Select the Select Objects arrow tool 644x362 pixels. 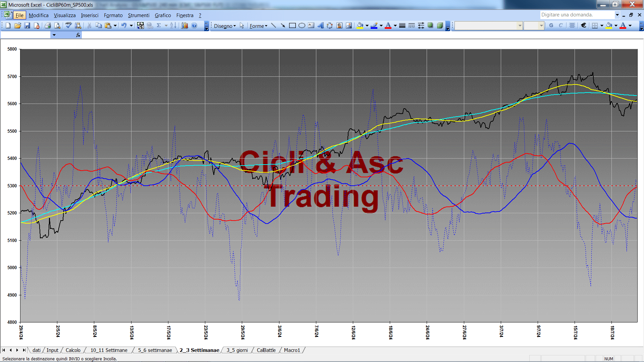click(242, 25)
